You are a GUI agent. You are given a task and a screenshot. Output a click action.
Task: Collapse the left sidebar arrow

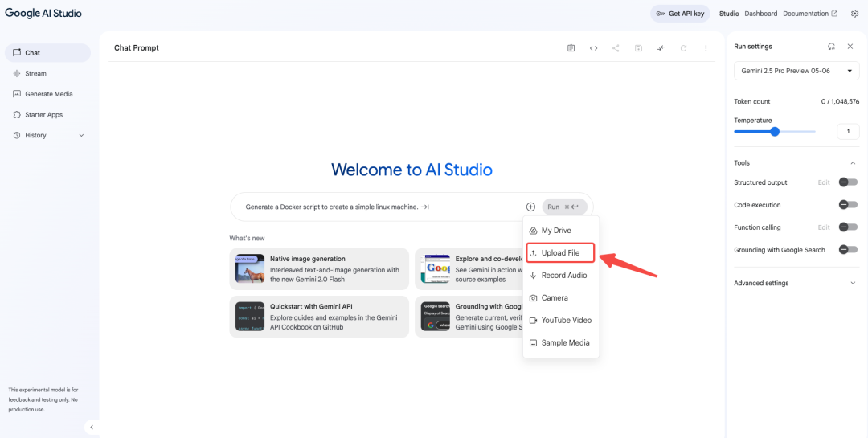point(92,427)
